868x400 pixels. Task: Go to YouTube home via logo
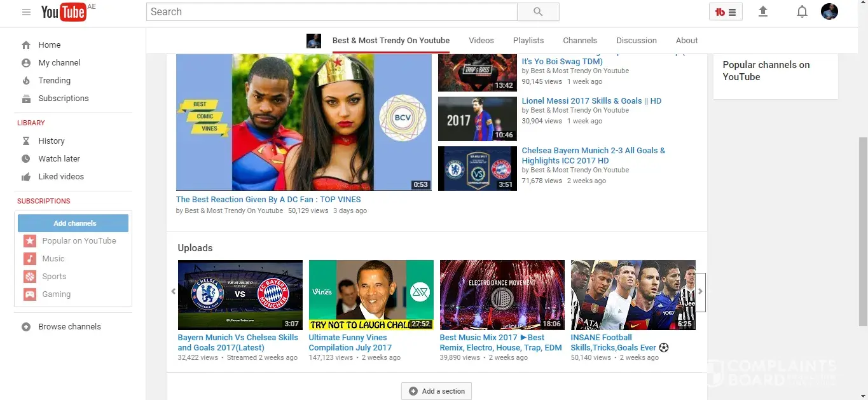tap(64, 12)
